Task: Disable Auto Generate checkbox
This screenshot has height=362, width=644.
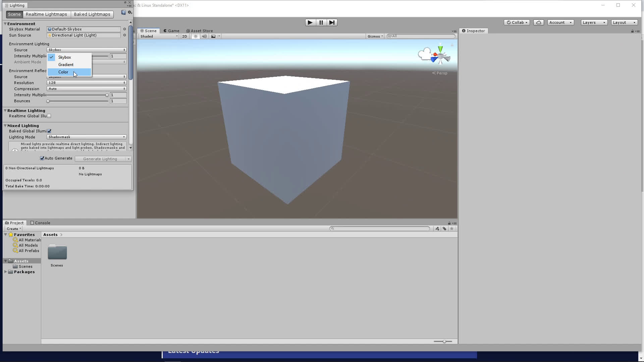Action: pos(42,158)
